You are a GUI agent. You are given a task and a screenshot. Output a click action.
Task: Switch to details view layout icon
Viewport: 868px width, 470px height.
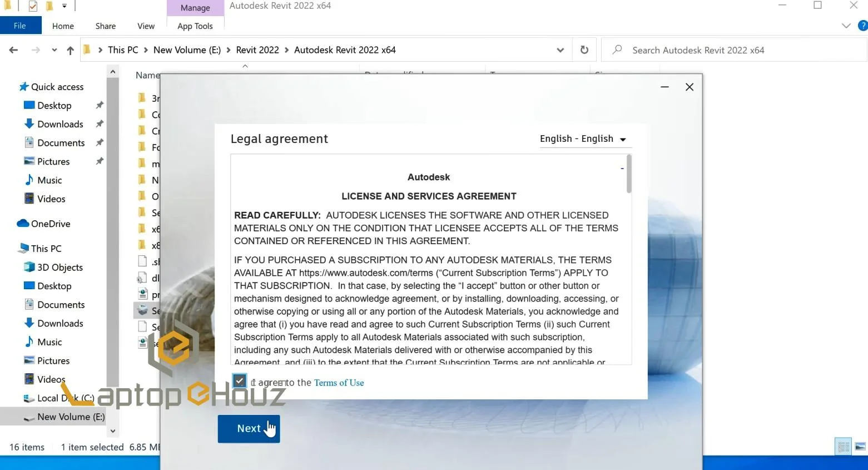tap(844, 447)
